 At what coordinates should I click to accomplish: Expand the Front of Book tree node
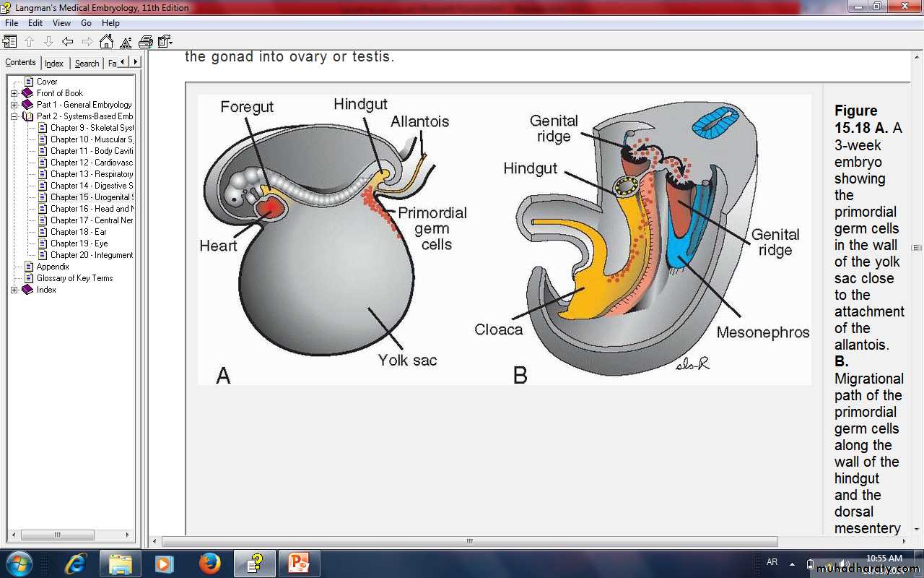pos(14,93)
